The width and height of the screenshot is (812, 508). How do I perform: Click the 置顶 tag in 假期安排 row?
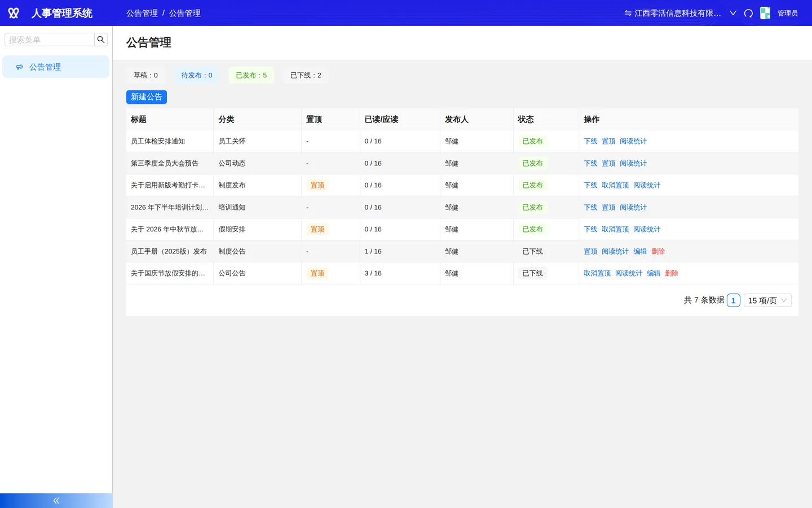point(317,229)
